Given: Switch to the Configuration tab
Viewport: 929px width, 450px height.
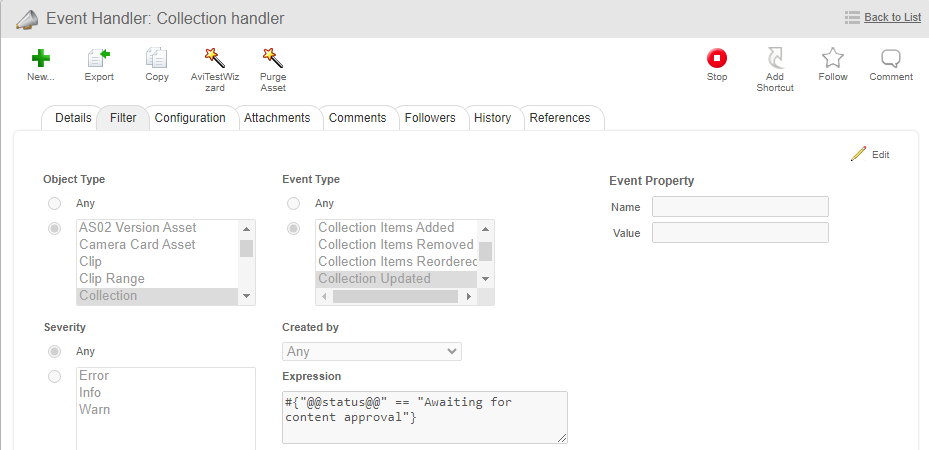Looking at the screenshot, I should [190, 118].
